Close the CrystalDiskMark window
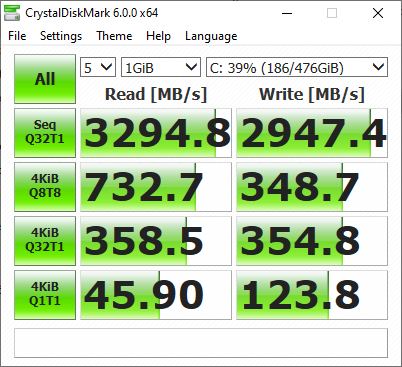Screen dimensions: 402x367 (378, 13)
